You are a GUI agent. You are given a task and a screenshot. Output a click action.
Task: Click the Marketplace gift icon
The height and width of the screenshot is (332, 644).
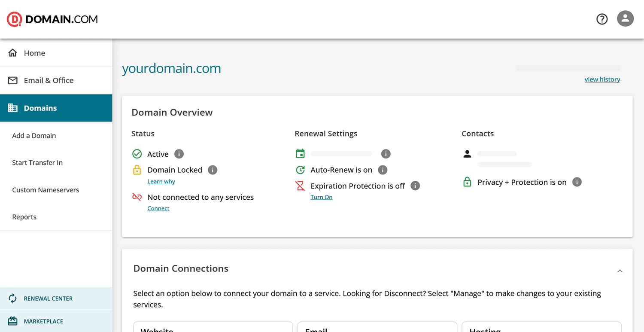point(13,321)
